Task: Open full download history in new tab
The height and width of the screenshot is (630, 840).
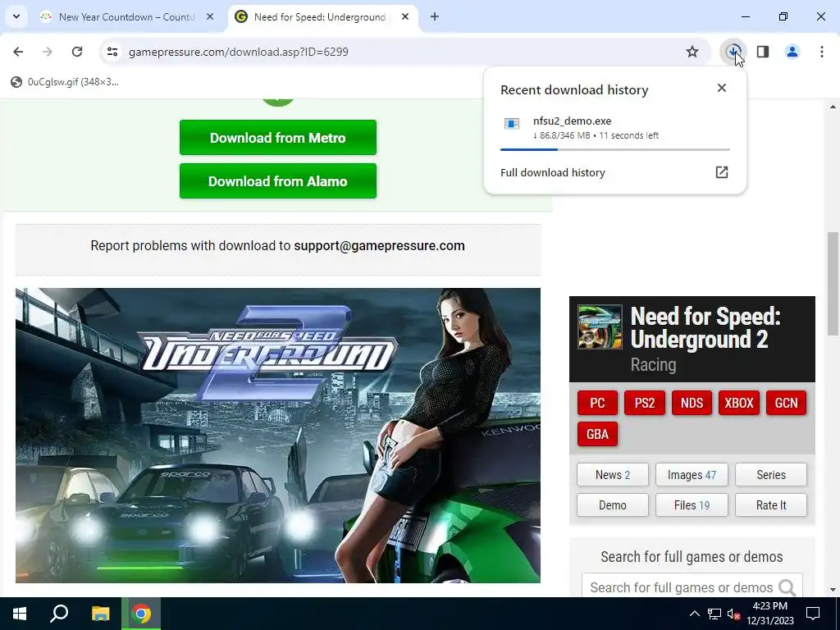Action: (722, 172)
